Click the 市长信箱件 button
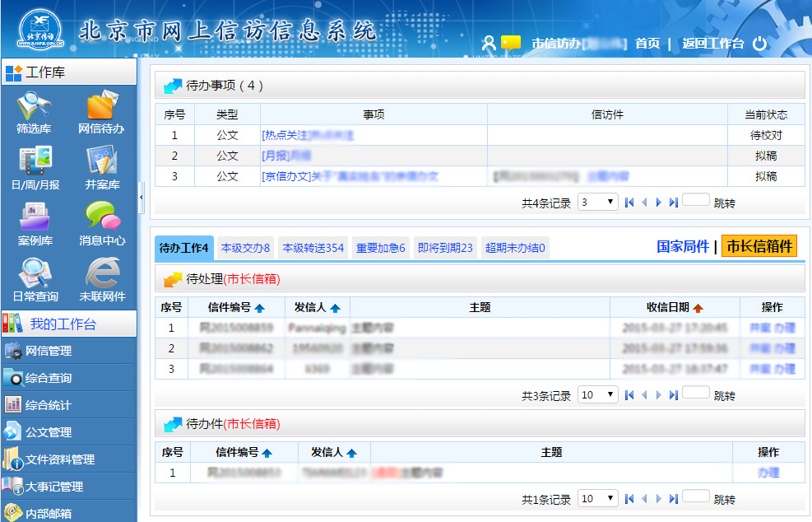812x522 pixels. [759, 246]
